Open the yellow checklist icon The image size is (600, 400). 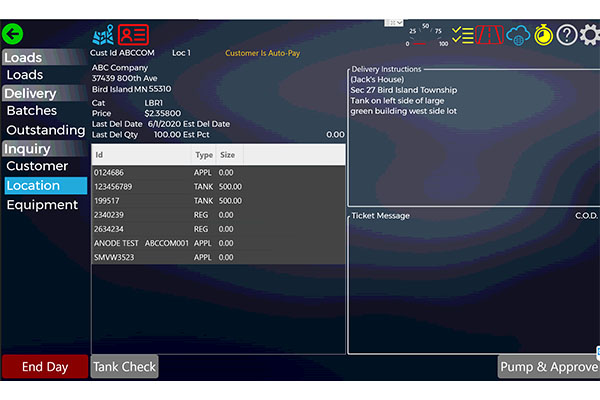pos(463,35)
